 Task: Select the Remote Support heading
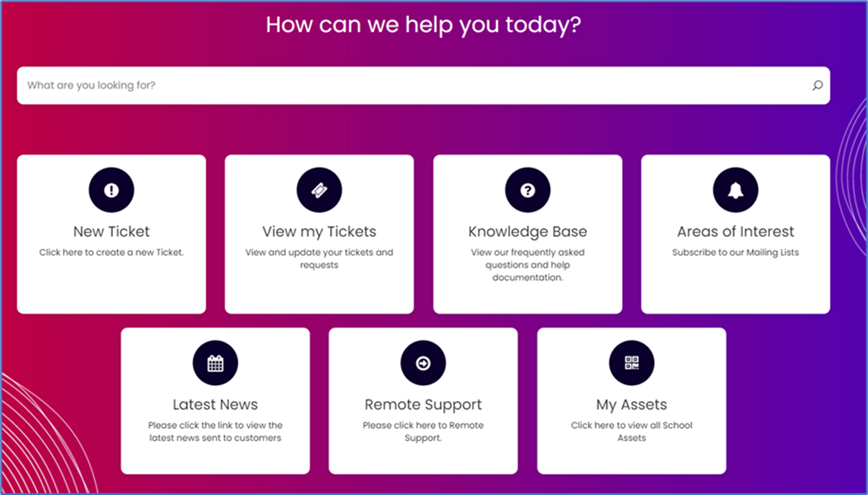tap(423, 404)
